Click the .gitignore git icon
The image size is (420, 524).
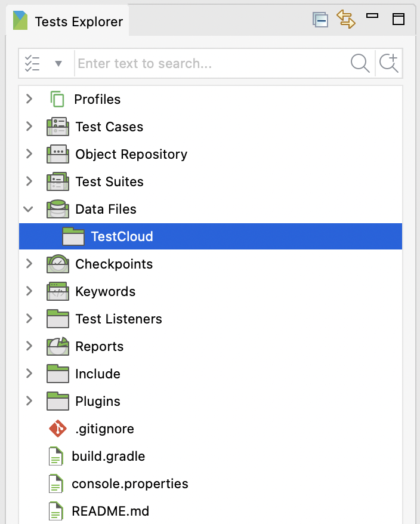tap(57, 429)
